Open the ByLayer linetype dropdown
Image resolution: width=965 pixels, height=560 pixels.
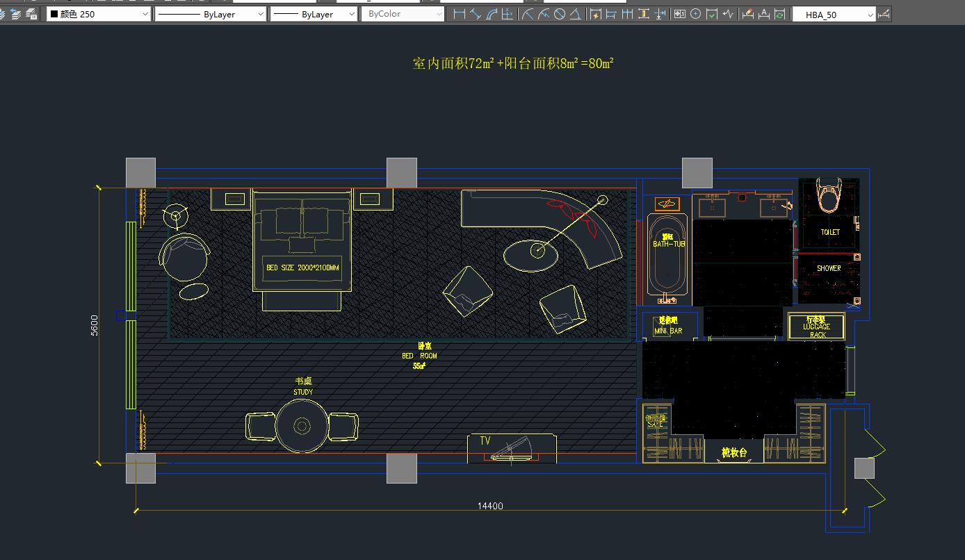[211, 14]
